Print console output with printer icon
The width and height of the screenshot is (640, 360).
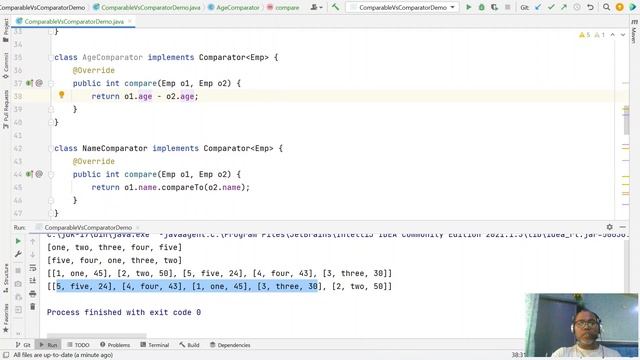[x=33, y=293]
